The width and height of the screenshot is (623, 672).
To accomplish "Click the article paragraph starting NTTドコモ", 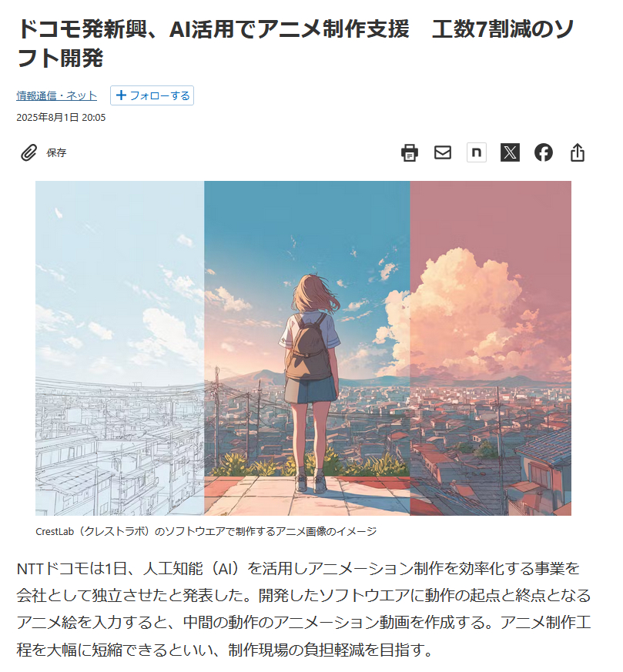I will point(303,609).
